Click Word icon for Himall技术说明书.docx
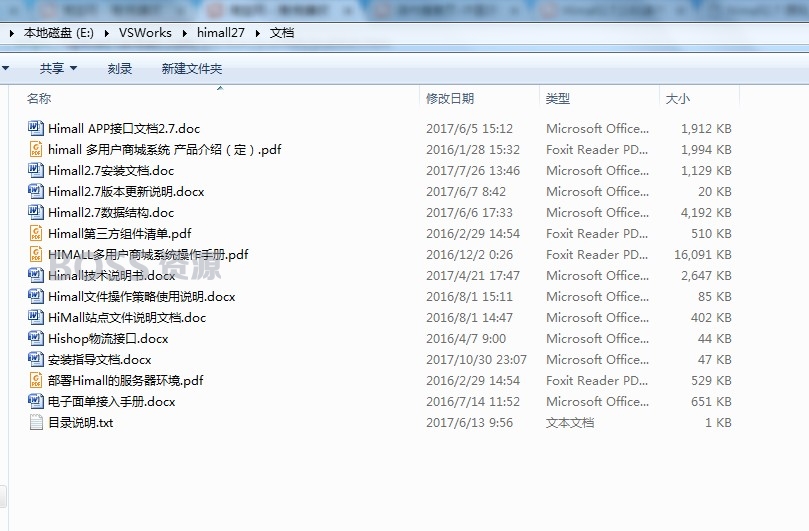 (x=36, y=275)
